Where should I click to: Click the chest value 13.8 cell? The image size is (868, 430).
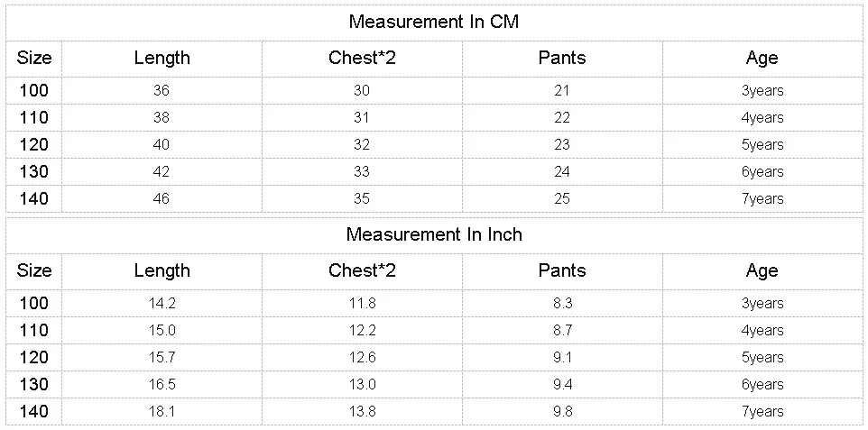pos(362,411)
